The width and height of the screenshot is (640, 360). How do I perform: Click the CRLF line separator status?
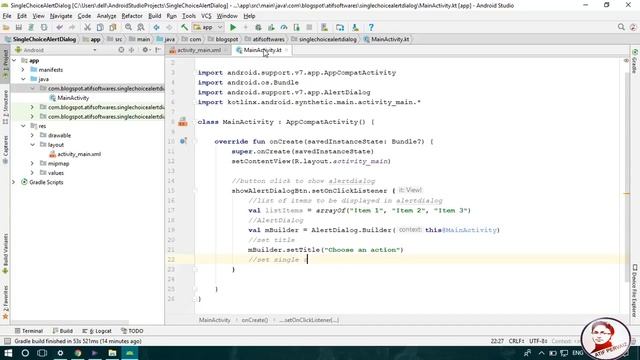click(516, 341)
